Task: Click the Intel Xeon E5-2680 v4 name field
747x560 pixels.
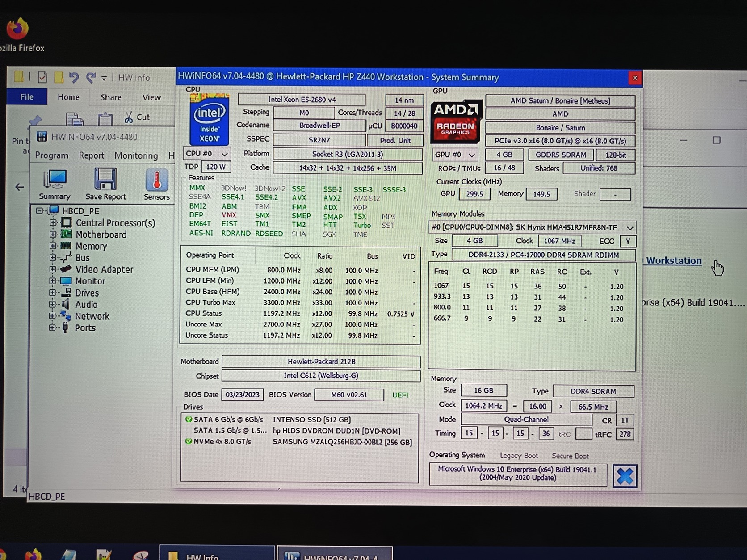Action: (302, 100)
